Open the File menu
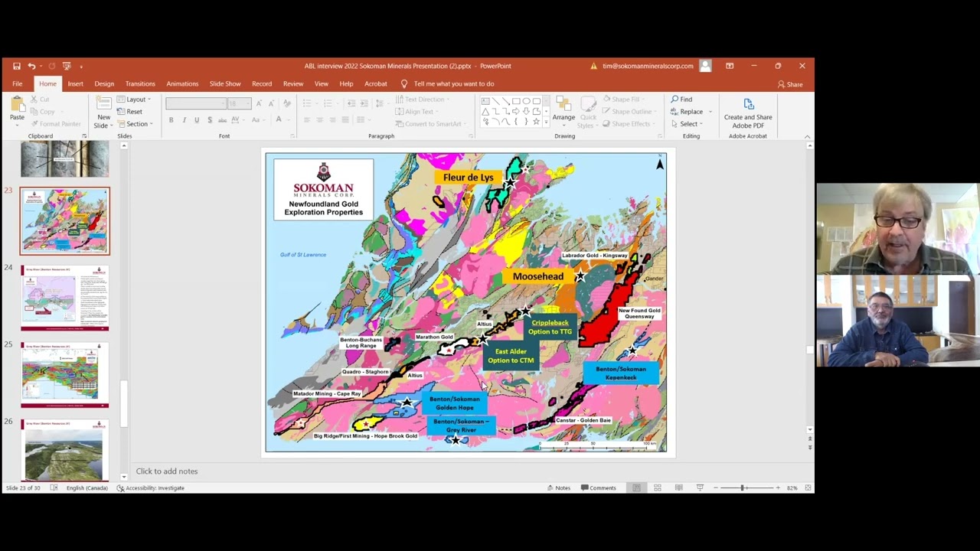Image resolution: width=980 pixels, height=551 pixels. click(x=17, y=83)
